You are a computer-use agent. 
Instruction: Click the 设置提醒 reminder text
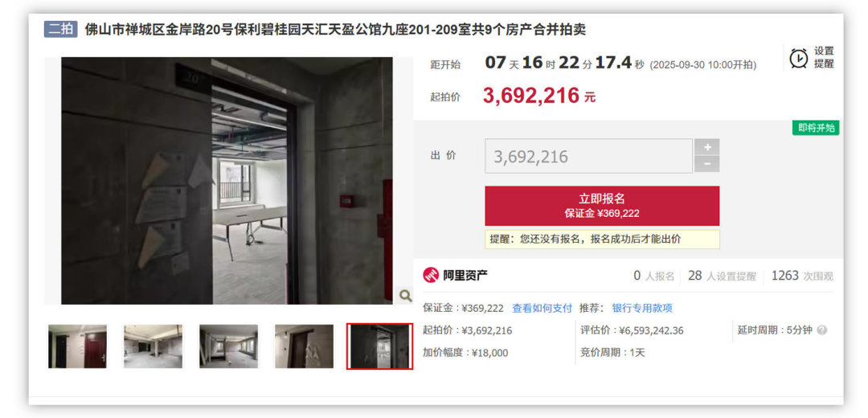[x=823, y=58]
